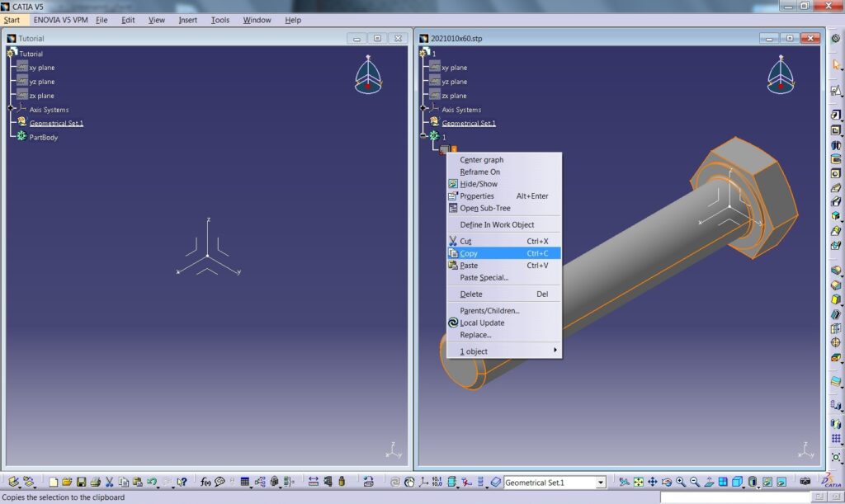This screenshot has height=504, width=845.
Task: Select Geometrical Set.1 in the Tutorial tree
Action: pos(56,124)
